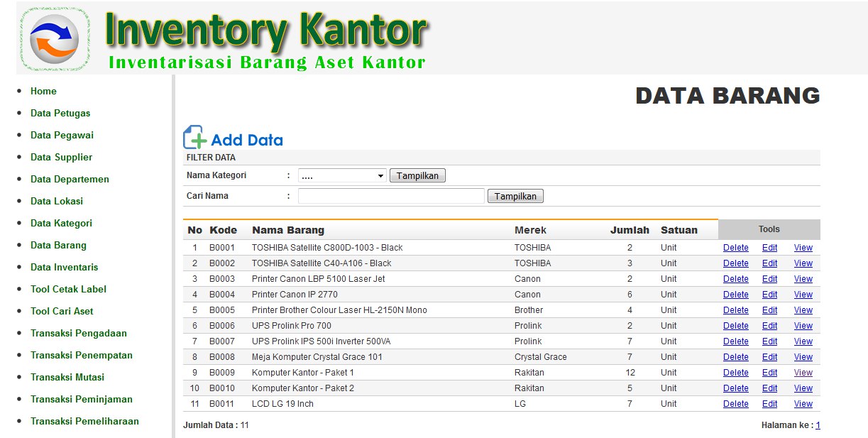Viewport: 868px width, 438px height.
Task: Delete B0005 Printer Brother Colour Laser
Action: (736, 310)
